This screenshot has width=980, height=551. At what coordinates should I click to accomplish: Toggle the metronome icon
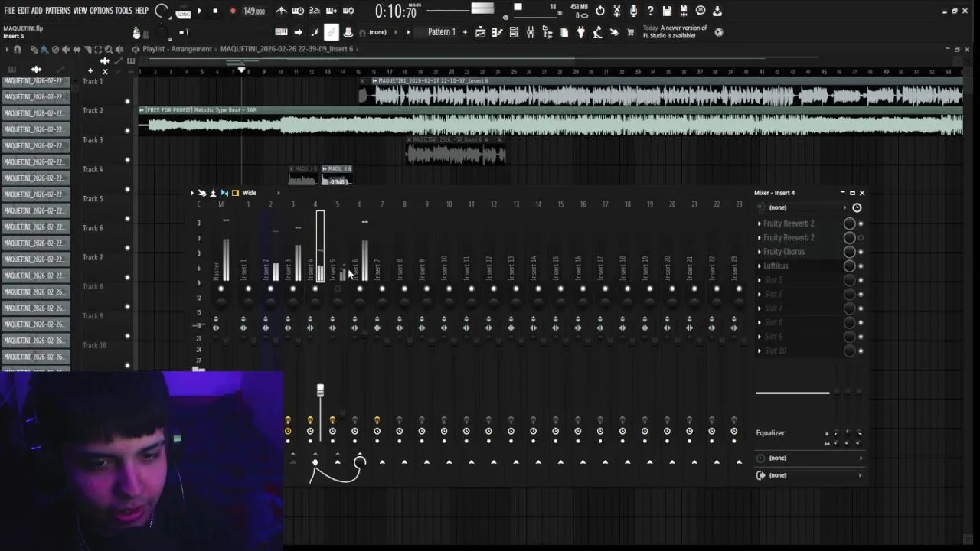coord(282,11)
